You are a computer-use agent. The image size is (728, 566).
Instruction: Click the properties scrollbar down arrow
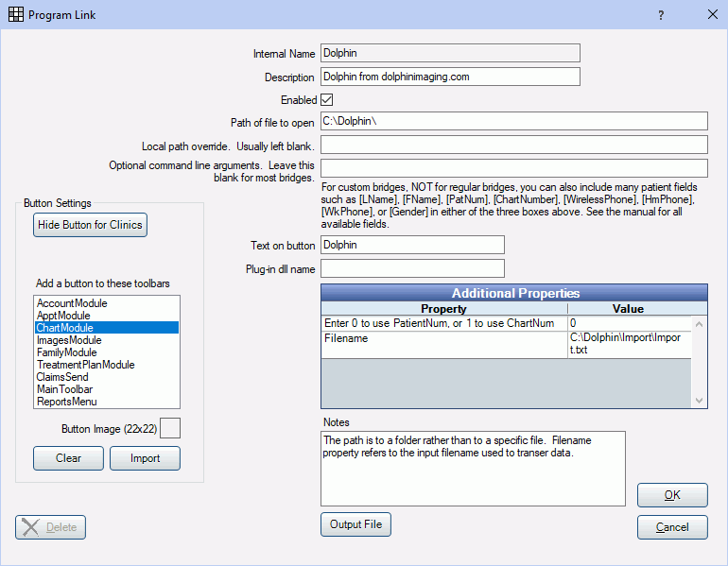pos(700,401)
